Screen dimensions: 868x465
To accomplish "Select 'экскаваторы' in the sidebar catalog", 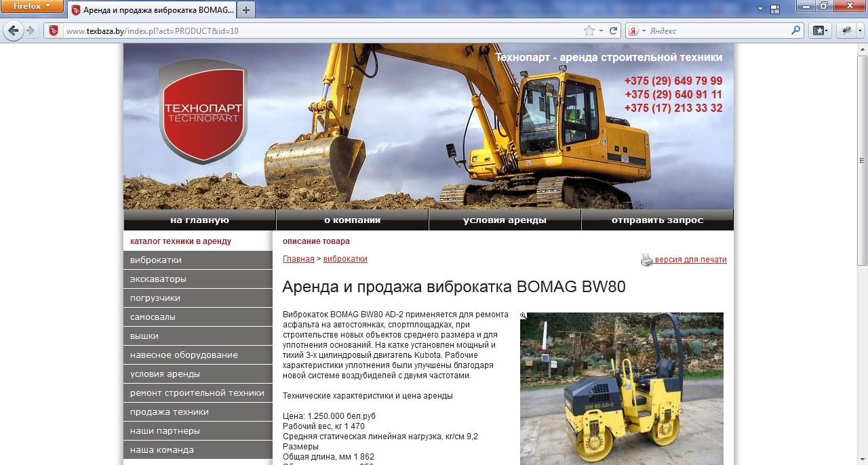I will click(197, 279).
